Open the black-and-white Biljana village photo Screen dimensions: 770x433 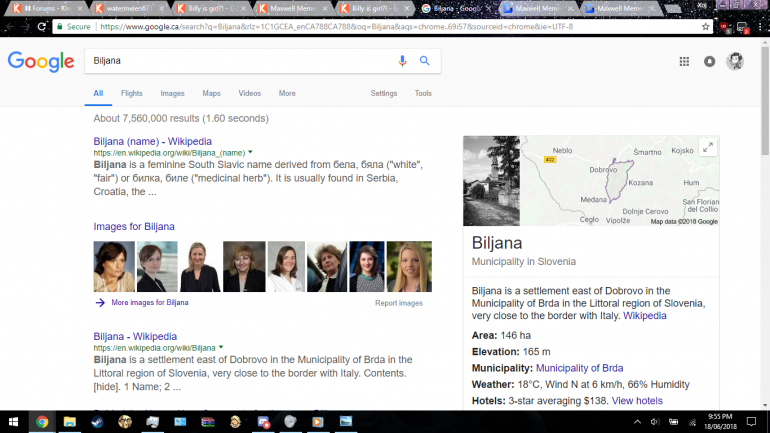click(x=492, y=181)
